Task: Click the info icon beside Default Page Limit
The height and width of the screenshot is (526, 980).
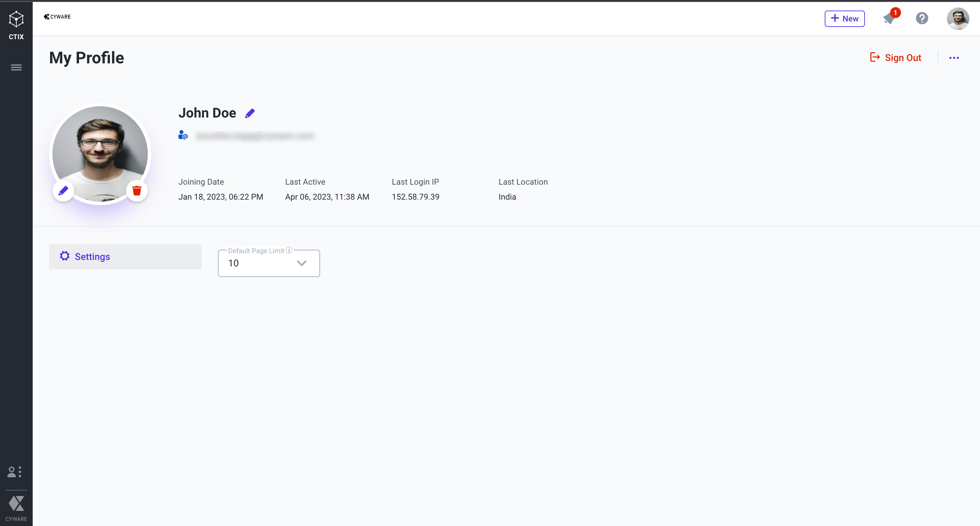Action: (289, 250)
